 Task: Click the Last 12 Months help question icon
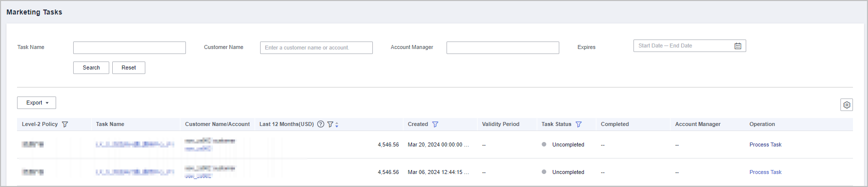point(321,124)
